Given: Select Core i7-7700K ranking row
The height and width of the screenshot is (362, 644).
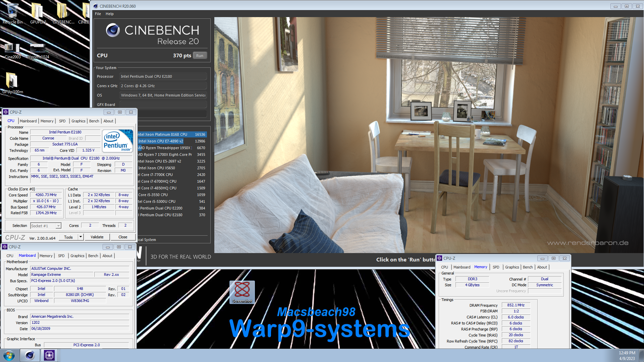Looking at the screenshot, I should pyautogui.click(x=172, y=175).
